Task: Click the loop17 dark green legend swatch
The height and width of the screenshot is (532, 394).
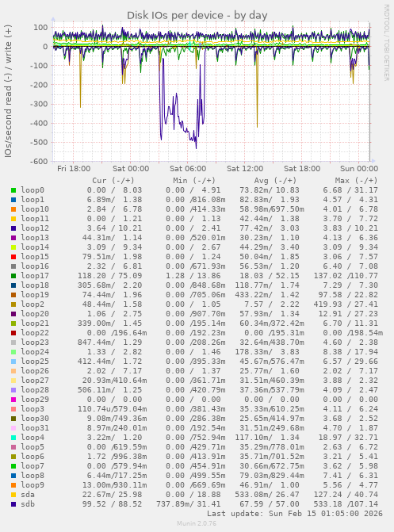Action: coord(13,276)
